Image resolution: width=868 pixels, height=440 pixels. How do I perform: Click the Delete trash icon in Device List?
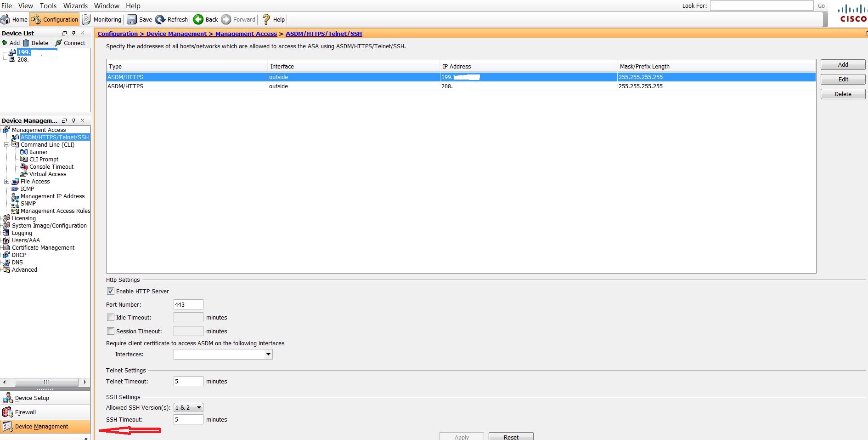[26, 43]
